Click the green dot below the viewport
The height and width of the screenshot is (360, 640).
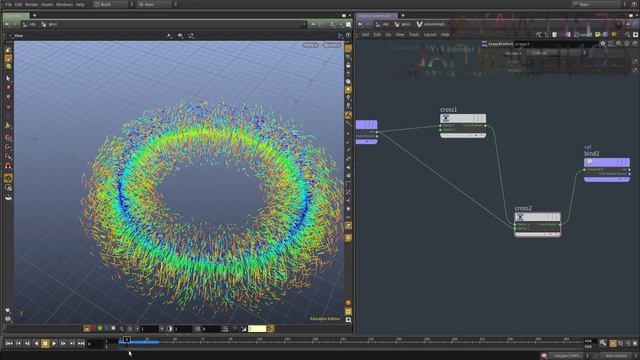click(100, 329)
